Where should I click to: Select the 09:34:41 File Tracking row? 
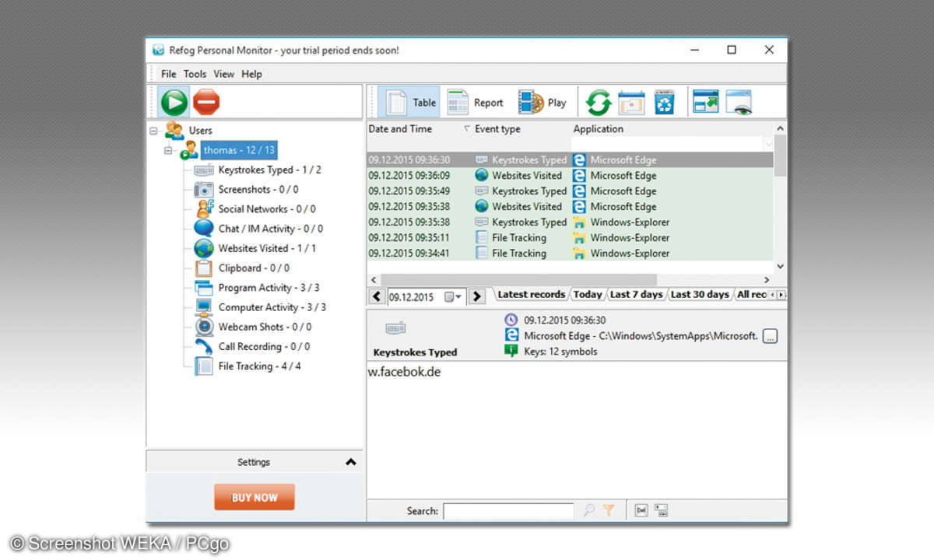coord(570,254)
